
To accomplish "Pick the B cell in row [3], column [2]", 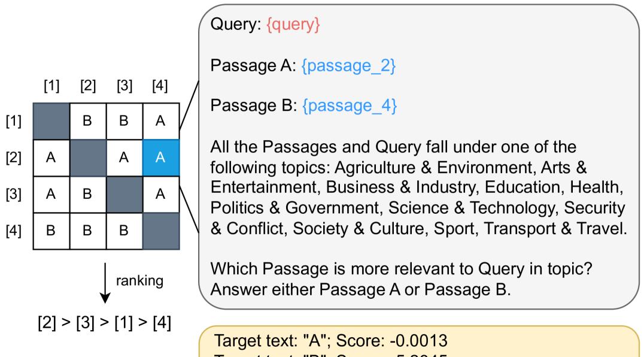I will (x=87, y=194).
